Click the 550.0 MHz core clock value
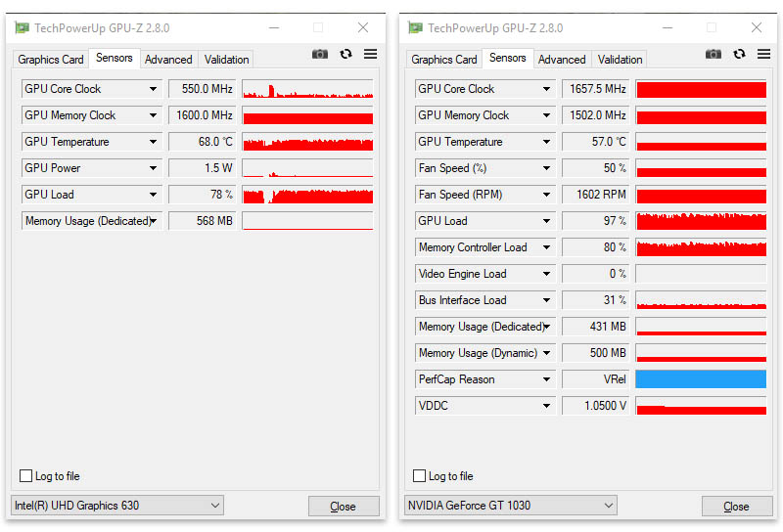Screen dimensions: 783x532 tap(203, 89)
